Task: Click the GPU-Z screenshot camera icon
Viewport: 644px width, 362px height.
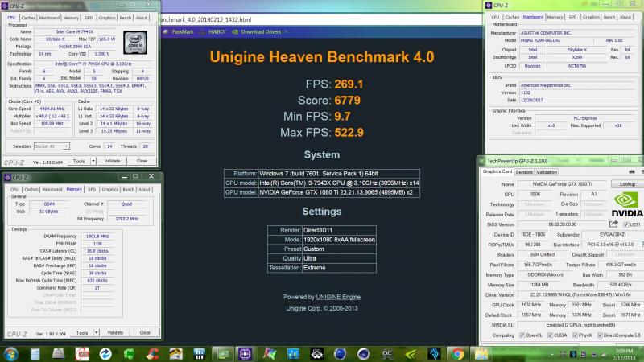Action: 632,171
